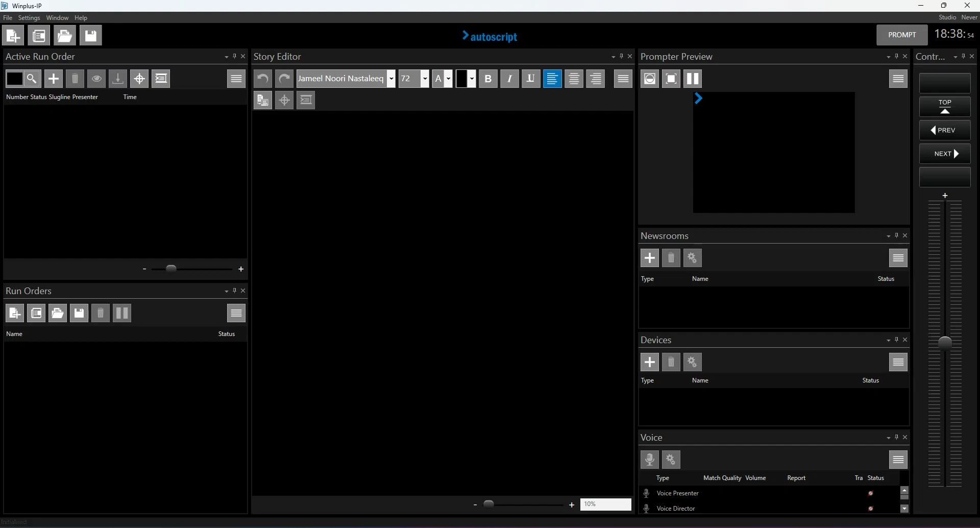
Task: Add a new newsroom with plus icon
Action: click(x=649, y=258)
